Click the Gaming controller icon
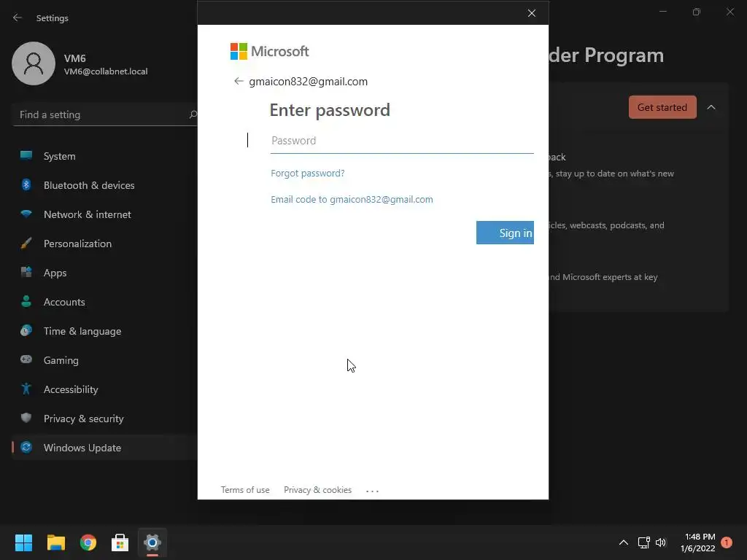Viewport: 747px width, 560px height. click(26, 359)
